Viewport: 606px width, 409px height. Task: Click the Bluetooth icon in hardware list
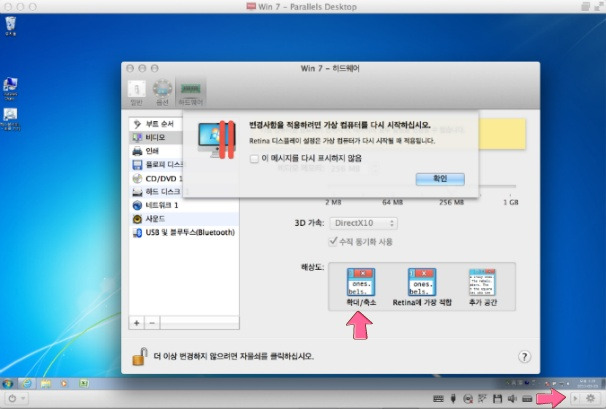point(137,233)
